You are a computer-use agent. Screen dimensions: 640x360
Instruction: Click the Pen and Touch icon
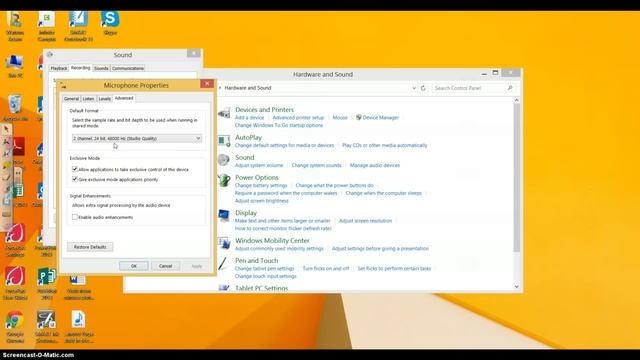(x=223, y=263)
